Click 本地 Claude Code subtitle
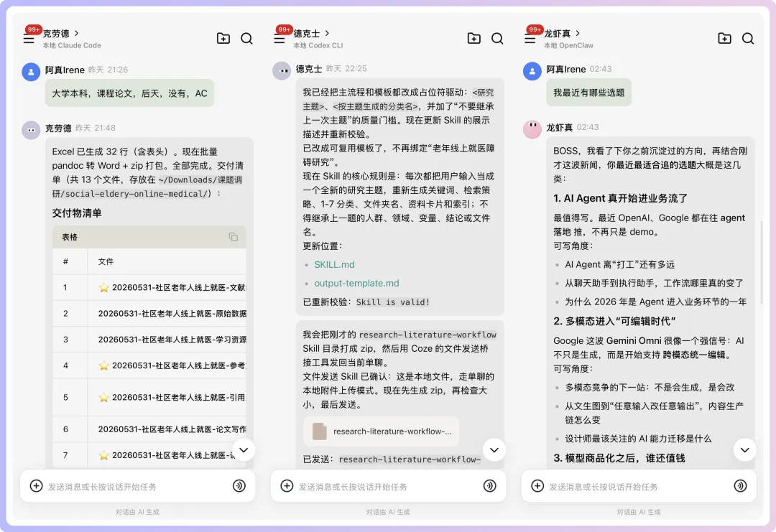 (x=72, y=45)
